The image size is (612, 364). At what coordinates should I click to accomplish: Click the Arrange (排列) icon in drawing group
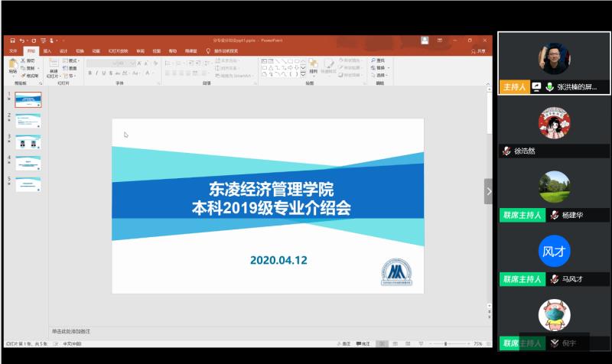coord(313,66)
